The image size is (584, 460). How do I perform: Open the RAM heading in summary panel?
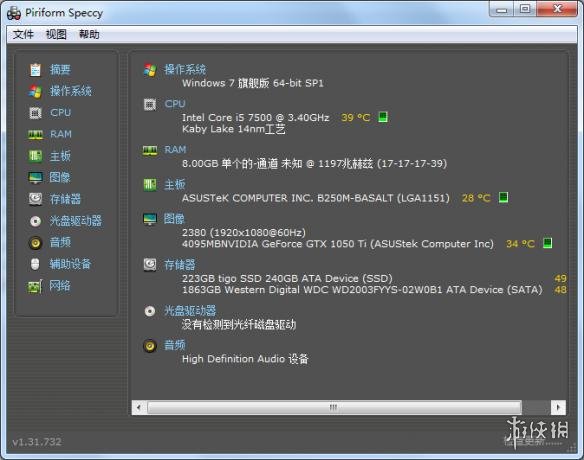175,150
